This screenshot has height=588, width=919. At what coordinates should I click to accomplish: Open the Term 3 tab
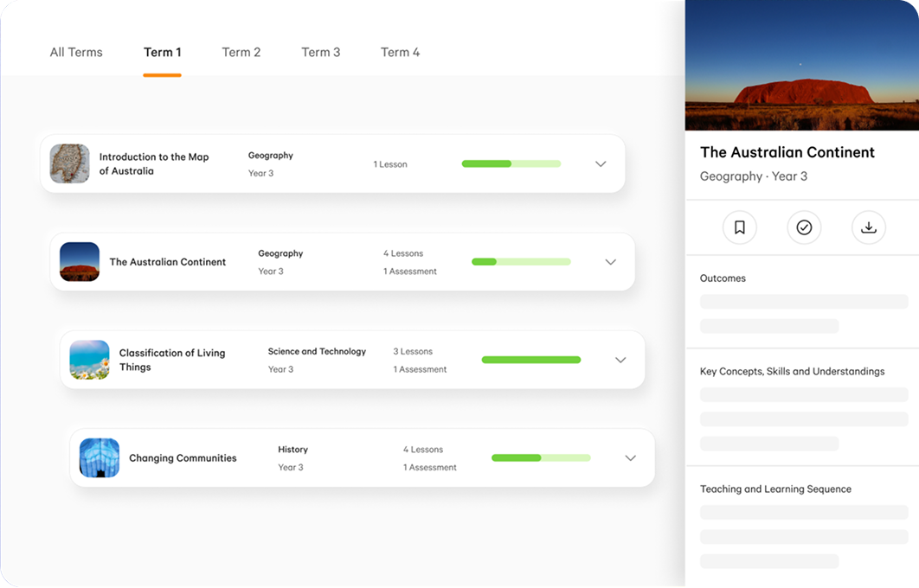point(321,52)
